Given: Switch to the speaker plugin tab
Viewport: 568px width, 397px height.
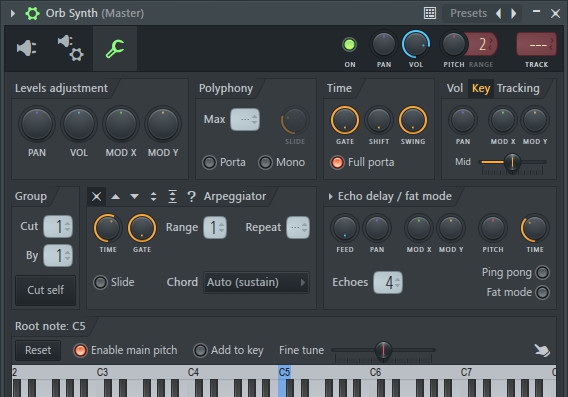Looking at the screenshot, I should [x=26, y=48].
